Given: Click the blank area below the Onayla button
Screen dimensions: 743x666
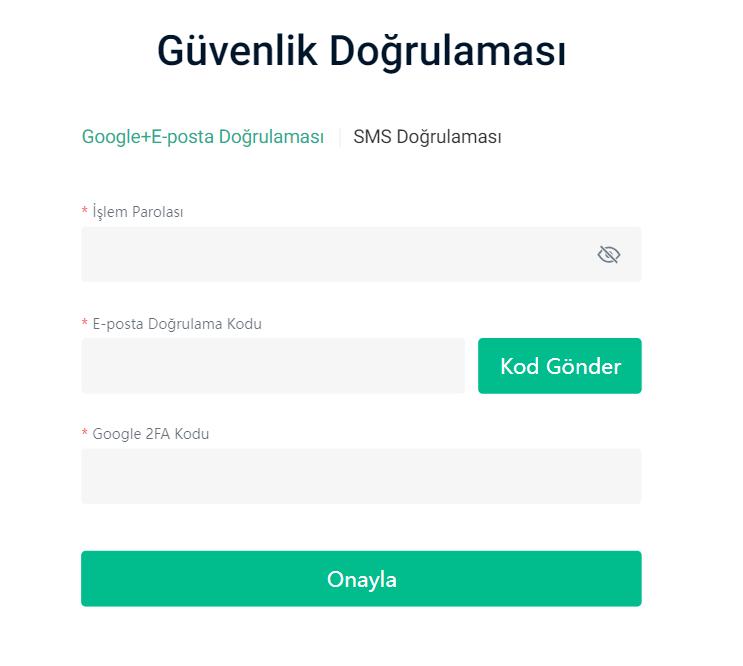Looking at the screenshot, I should click(x=361, y=636).
